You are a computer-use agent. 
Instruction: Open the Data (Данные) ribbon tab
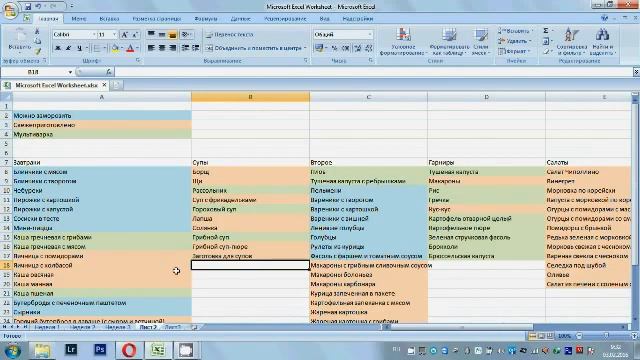[x=240, y=19]
